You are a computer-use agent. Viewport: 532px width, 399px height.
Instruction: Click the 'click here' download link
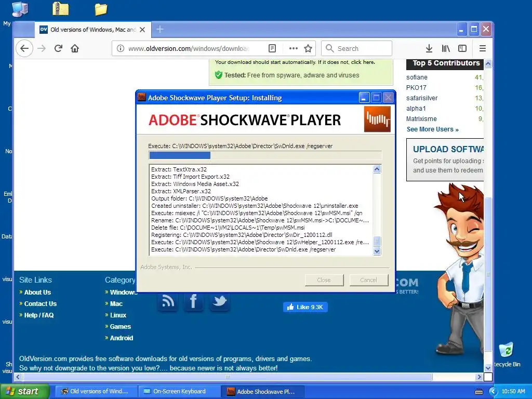coord(363,62)
